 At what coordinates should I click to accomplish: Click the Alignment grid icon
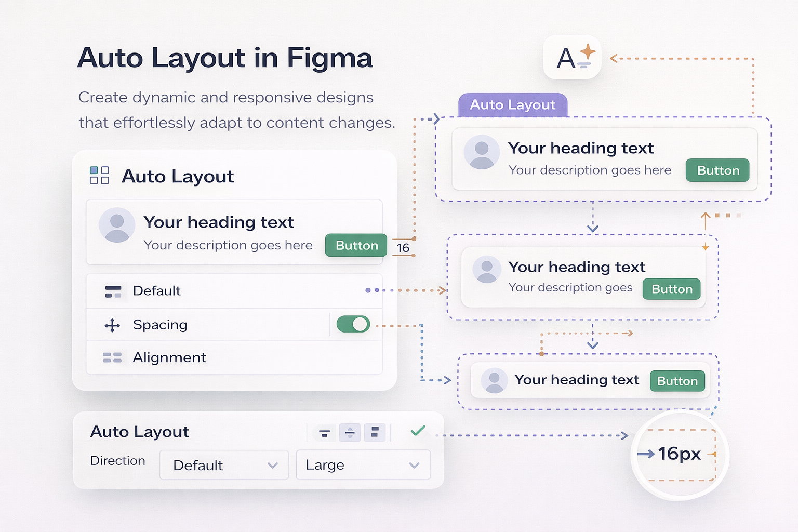coord(112,357)
